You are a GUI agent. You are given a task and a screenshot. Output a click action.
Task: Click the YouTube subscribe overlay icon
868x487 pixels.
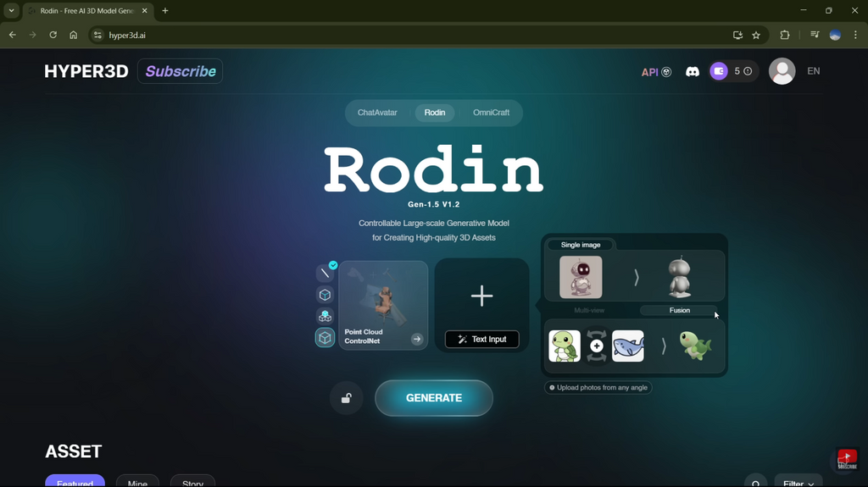click(847, 459)
